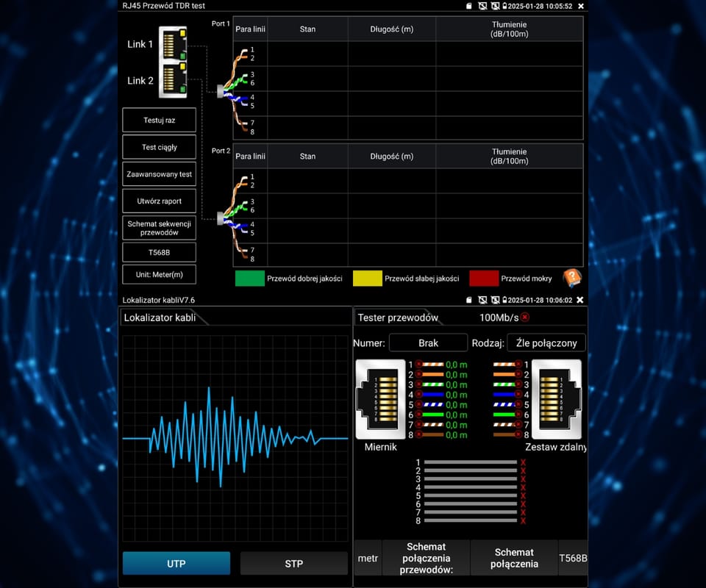This screenshot has height=588, width=706.
Task: Click the Link 2 RJ45 port icon
Action: (173, 80)
